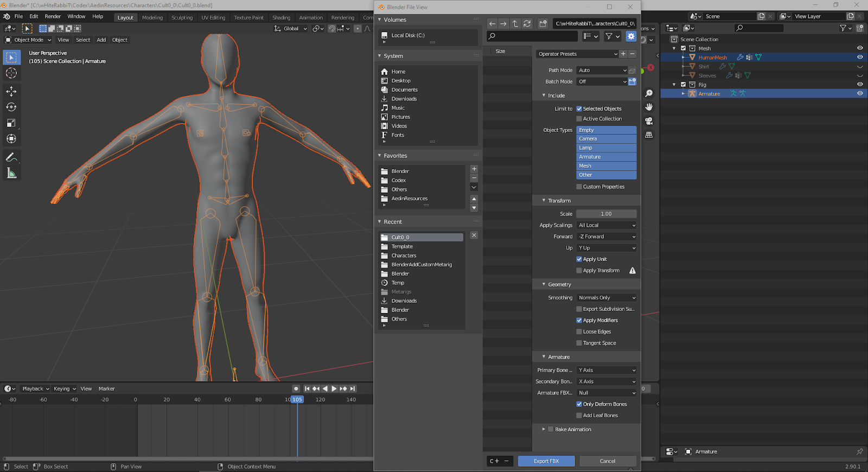Screen dimensions: 868x472
Task: Toggle file browser settings gear icon
Action: (x=630, y=36)
